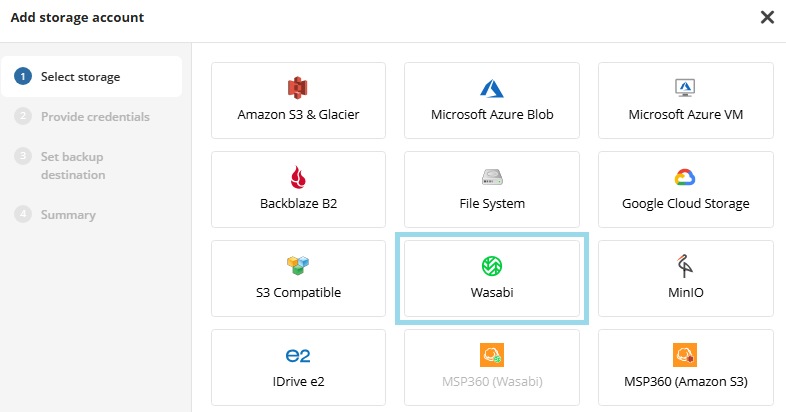Choose the File System label

tap(492, 203)
